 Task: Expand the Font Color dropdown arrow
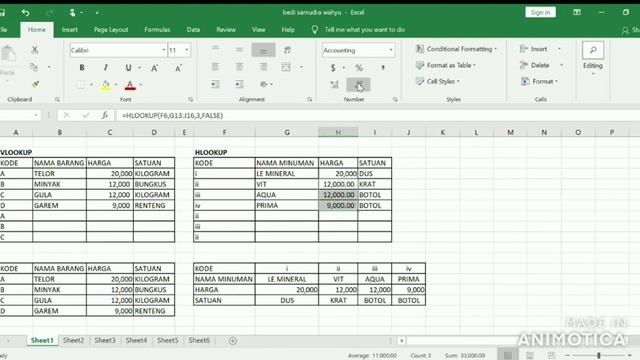[x=141, y=84]
